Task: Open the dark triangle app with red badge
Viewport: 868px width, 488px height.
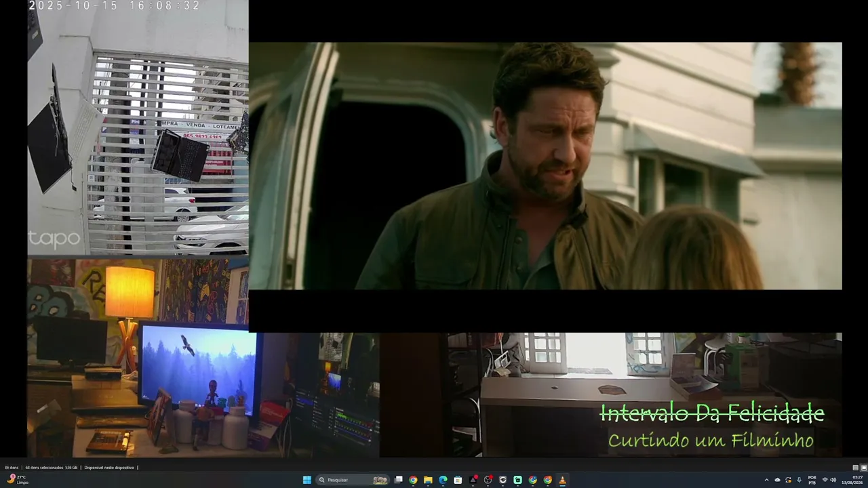Action: point(473,480)
